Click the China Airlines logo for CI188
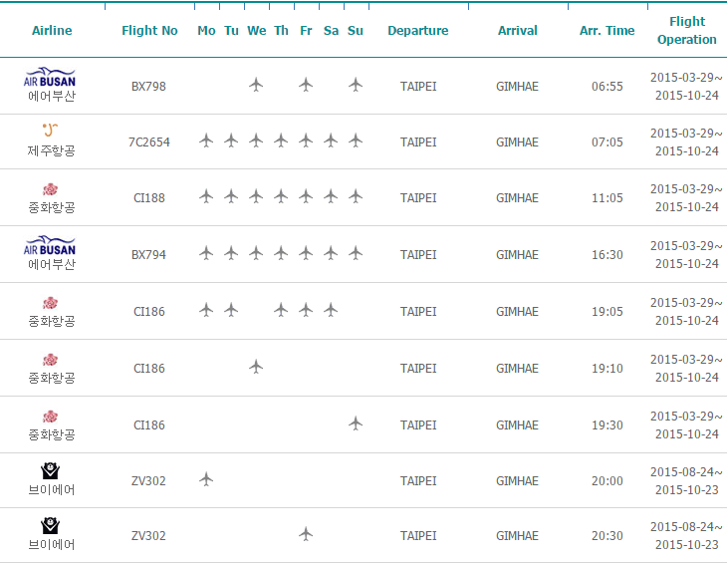The width and height of the screenshot is (728, 564). [50, 188]
